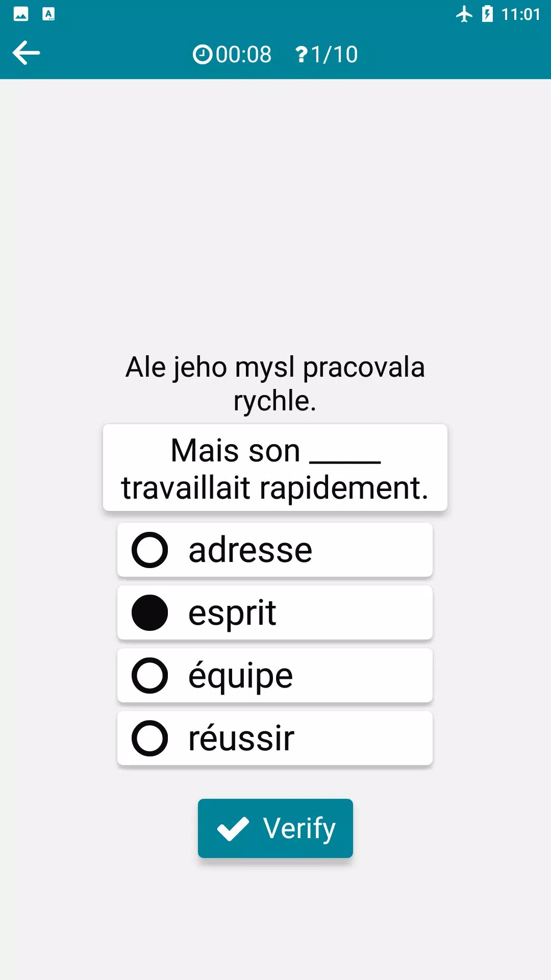This screenshot has width=551, height=980.
Task: Tap the checkmark on Verify button
Action: pos(233,828)
